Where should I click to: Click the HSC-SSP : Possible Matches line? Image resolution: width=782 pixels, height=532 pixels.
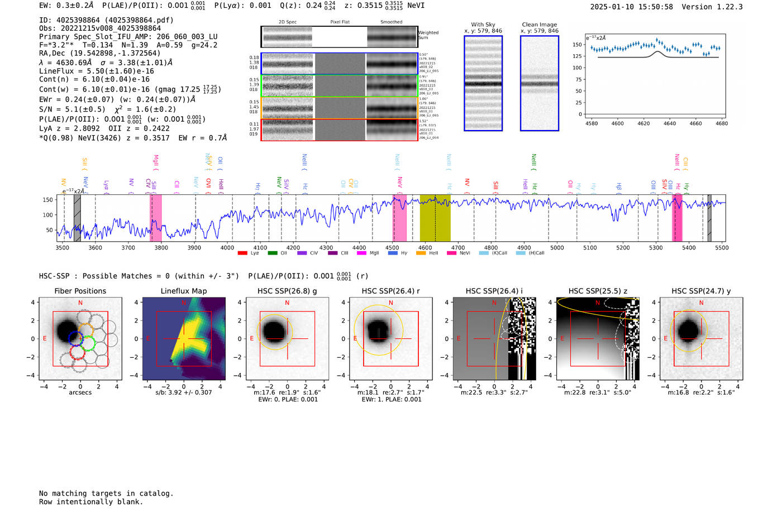tap(139, 276)
